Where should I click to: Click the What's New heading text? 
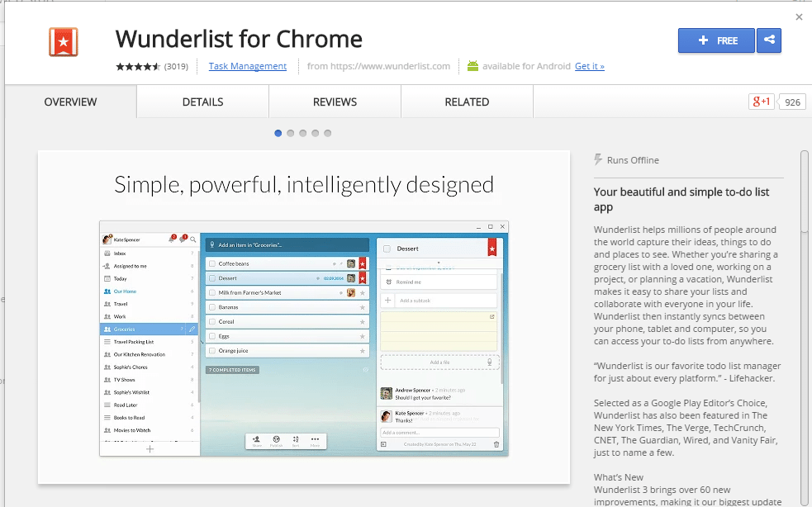(x=619, y=477)
